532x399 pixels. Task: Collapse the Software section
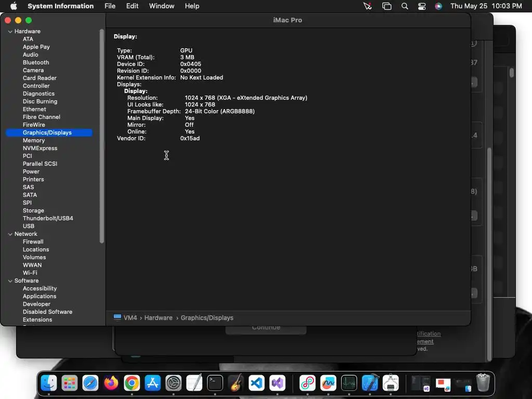[x=10, y=281]
